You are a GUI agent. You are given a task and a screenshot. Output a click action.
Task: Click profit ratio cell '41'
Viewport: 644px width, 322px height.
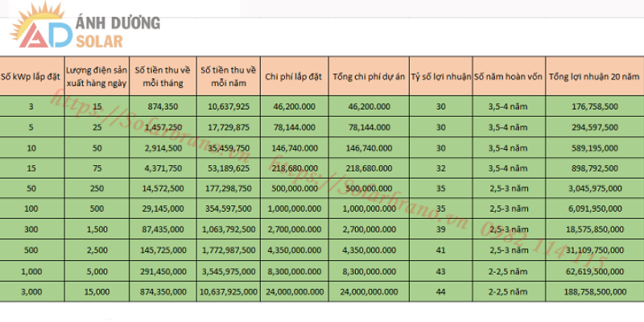coord(440,250)
